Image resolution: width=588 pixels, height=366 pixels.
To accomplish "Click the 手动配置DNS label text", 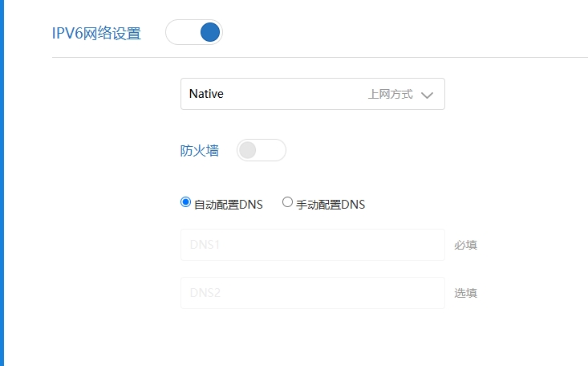I will pyautogui.click(x=330, y=205).
